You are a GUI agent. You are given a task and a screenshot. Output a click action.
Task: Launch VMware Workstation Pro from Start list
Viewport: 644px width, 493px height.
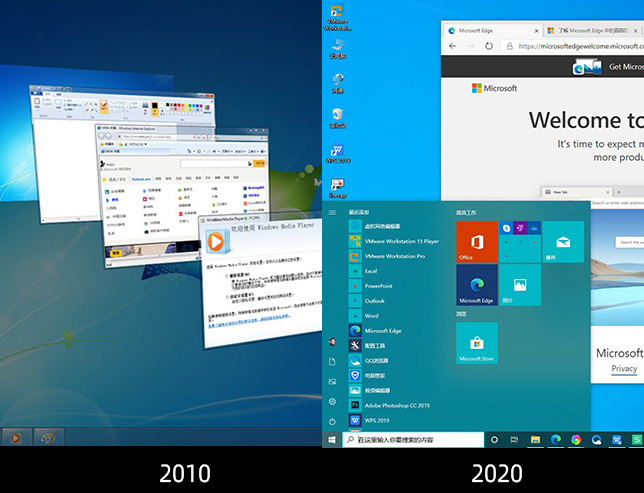click(x=388, y=256)
